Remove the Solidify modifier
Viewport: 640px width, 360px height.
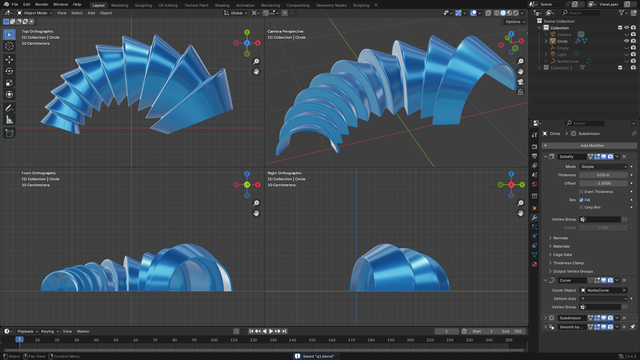pos(624,157)
